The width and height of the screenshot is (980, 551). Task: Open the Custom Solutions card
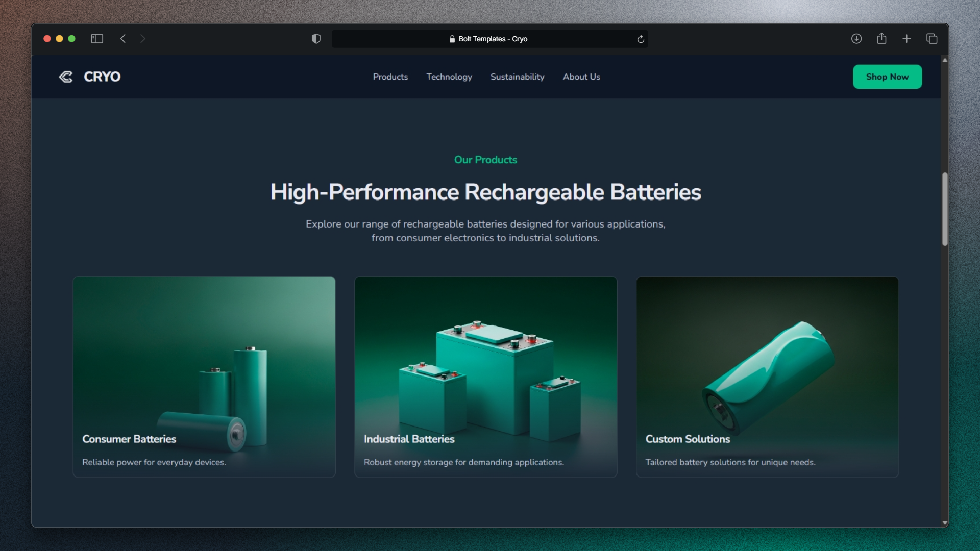click(767, 377)
